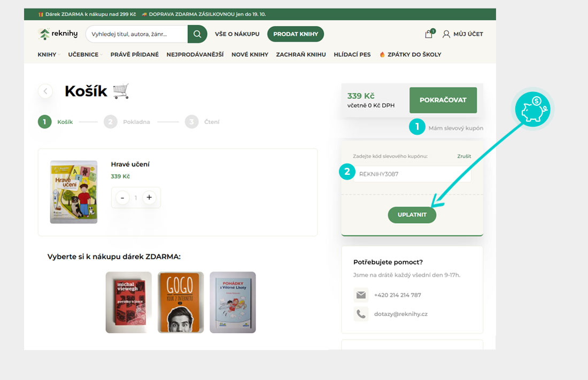Increase quantity with plus button

[149, 198]
